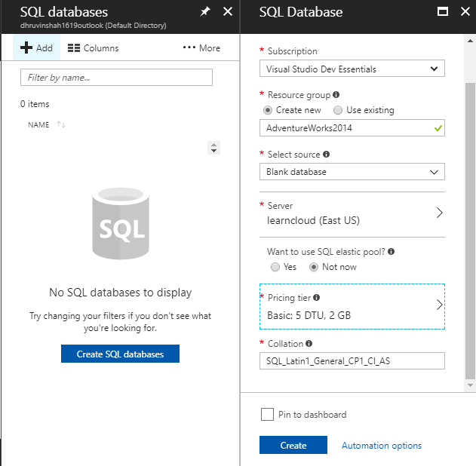Click the Create SQL databases button

(120, 354)
